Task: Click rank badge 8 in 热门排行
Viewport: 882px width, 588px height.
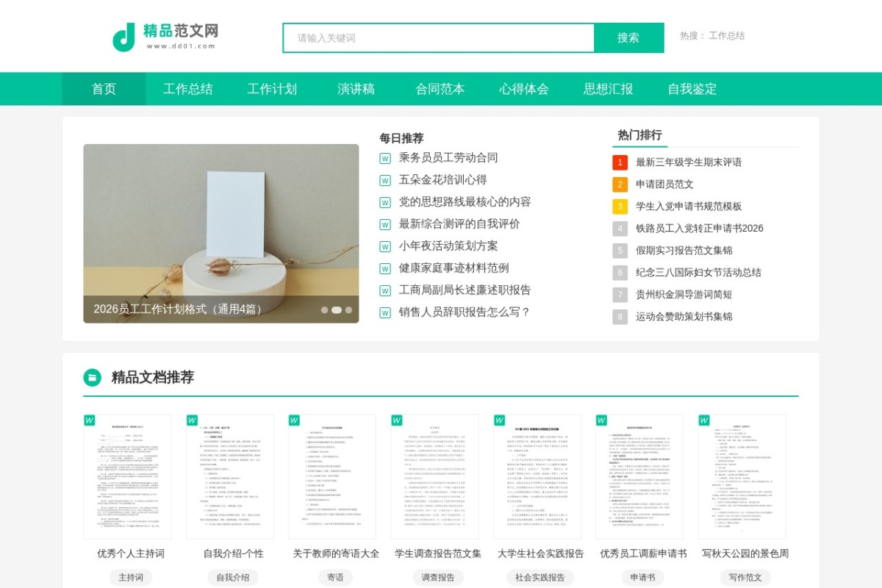Action: 620,317
